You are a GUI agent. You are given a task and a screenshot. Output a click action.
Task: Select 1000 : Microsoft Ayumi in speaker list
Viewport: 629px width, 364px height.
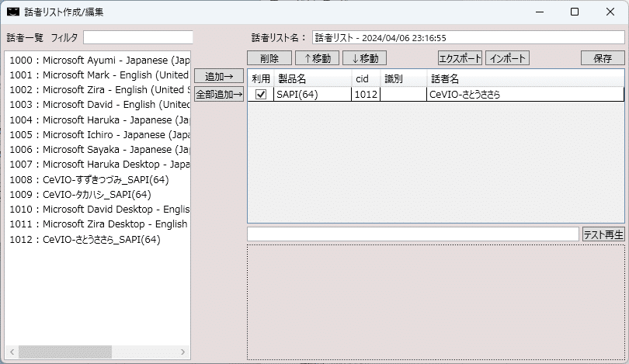[x=98, y=60]
